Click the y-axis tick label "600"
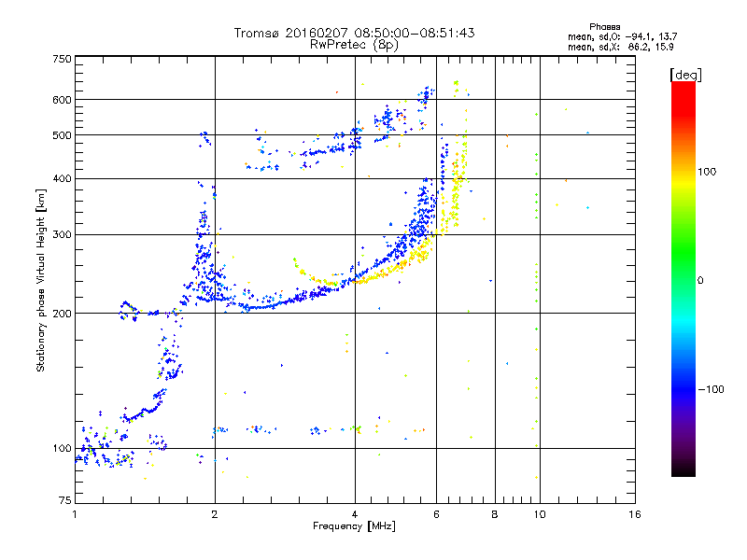This screenshot has height=560, width=747. coord(62,100)
